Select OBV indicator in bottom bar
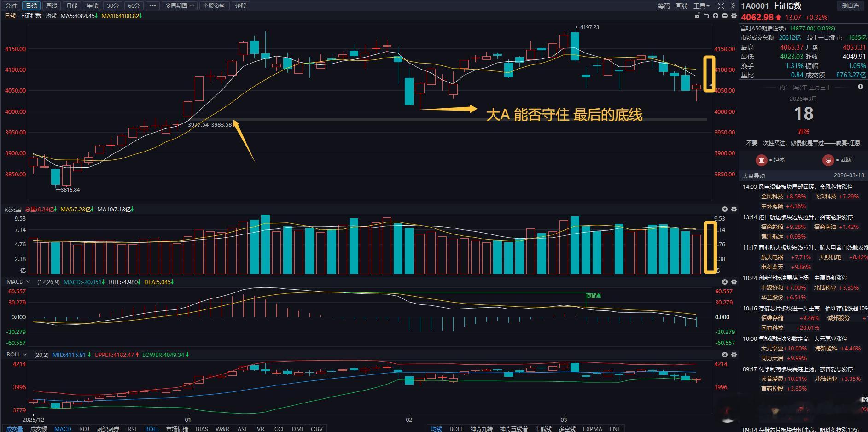Screen dimensions: 868x432 point(317,429)
